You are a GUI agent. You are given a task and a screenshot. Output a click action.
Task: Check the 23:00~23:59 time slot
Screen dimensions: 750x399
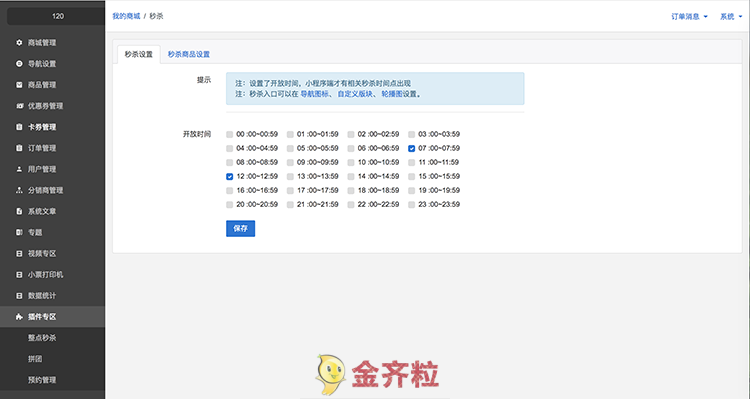[x=411, y=205]
